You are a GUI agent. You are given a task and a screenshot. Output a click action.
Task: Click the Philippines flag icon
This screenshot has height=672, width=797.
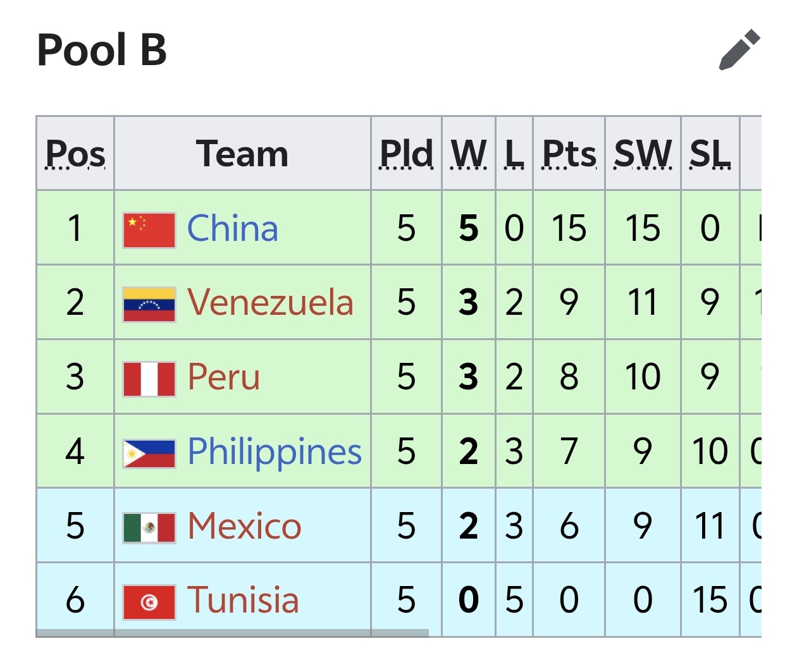point(149,454)
